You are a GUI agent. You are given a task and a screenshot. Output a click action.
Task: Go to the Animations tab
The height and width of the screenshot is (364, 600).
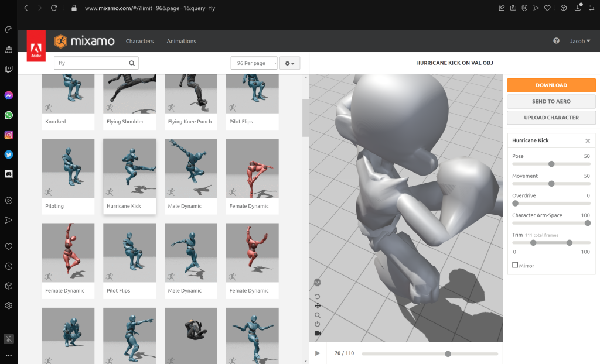pyautogui.click(x=181, y=41)
